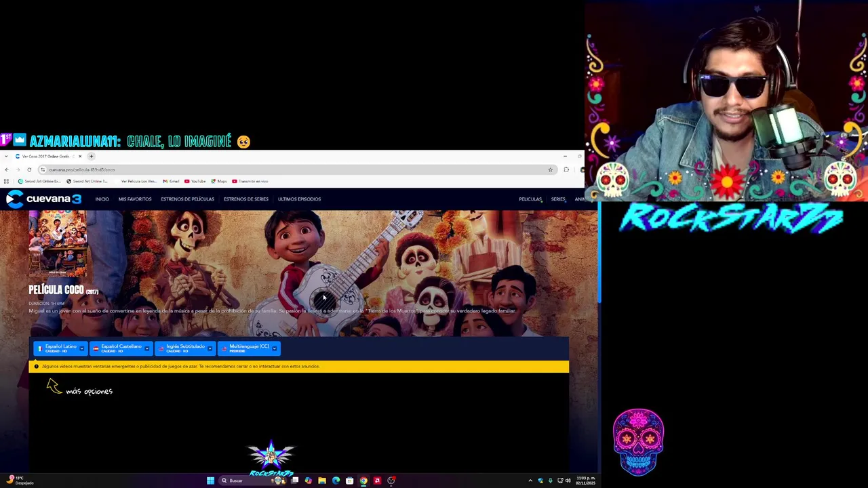Image resolution: width=868 pixels, height=488 pixels.
Task: Open ULTIMOS EPISODIOS menu item
Action: point(299,199)
